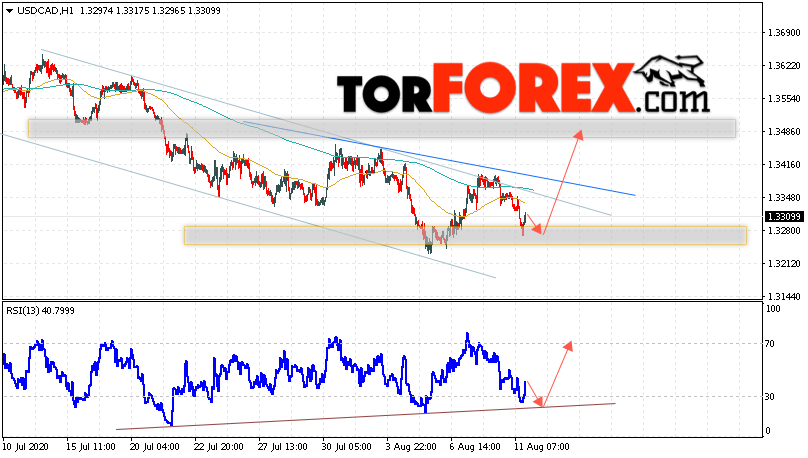The image size is (808, 458).
Task: Select the 20 Jul 04:00 time label
Action: coord(155,447)
